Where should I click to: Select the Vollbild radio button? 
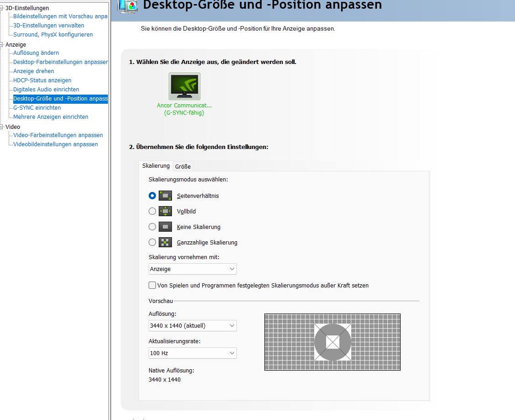point(152,211)
